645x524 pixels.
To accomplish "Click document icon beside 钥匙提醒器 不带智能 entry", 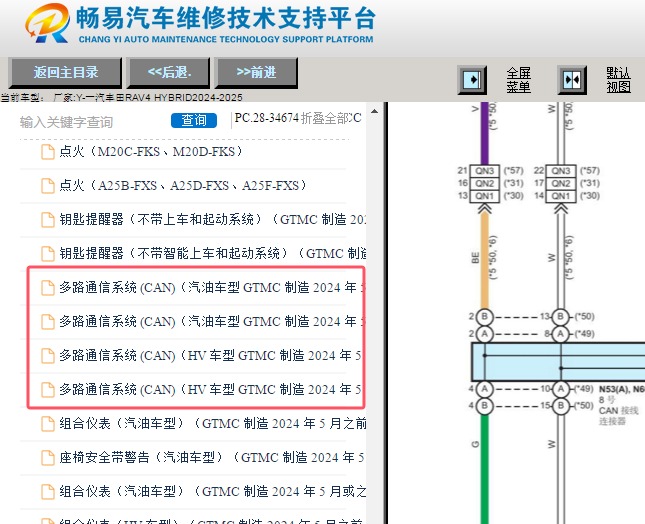I will point(48,253).
